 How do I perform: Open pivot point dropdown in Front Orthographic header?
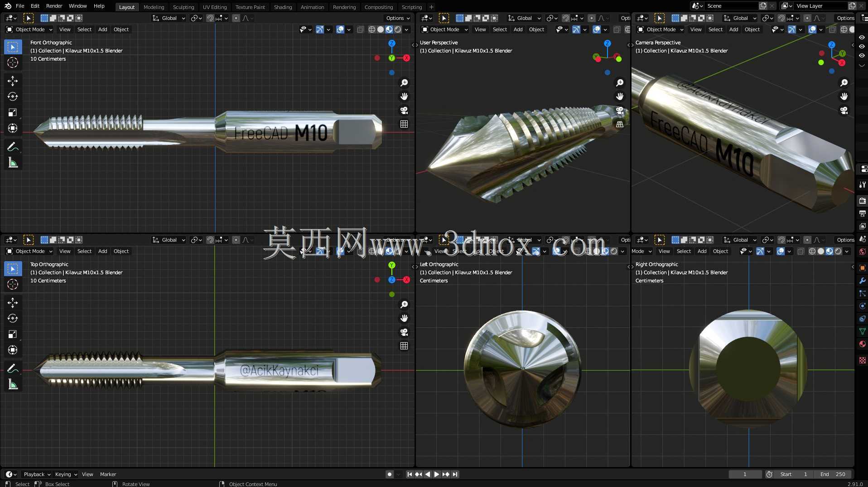(x=196, y=18)
